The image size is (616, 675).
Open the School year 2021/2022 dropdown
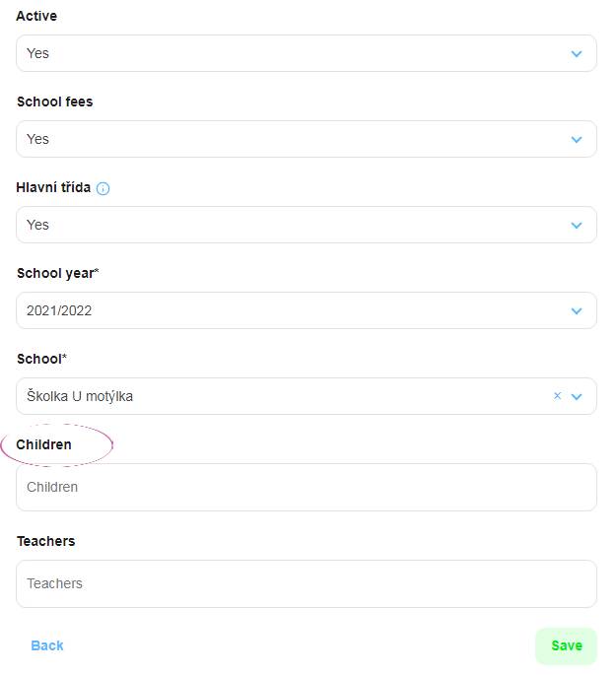[x=307, y=310]
